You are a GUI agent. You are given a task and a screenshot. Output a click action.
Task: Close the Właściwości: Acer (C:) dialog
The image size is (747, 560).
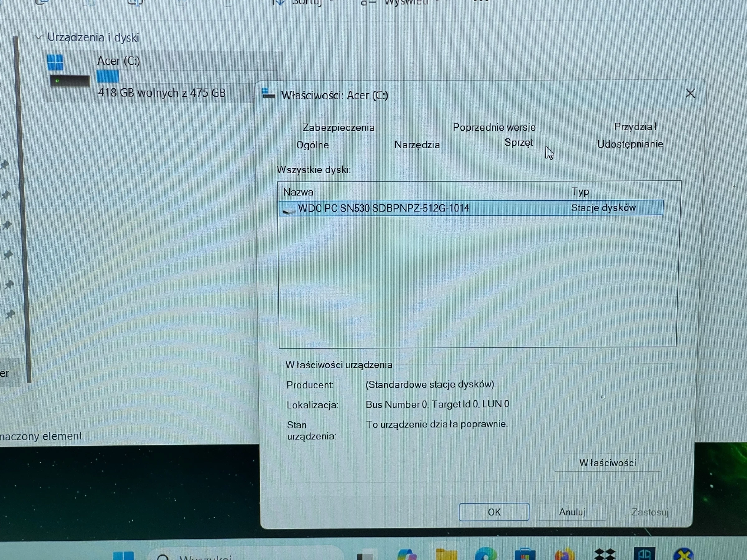(690, 94)
